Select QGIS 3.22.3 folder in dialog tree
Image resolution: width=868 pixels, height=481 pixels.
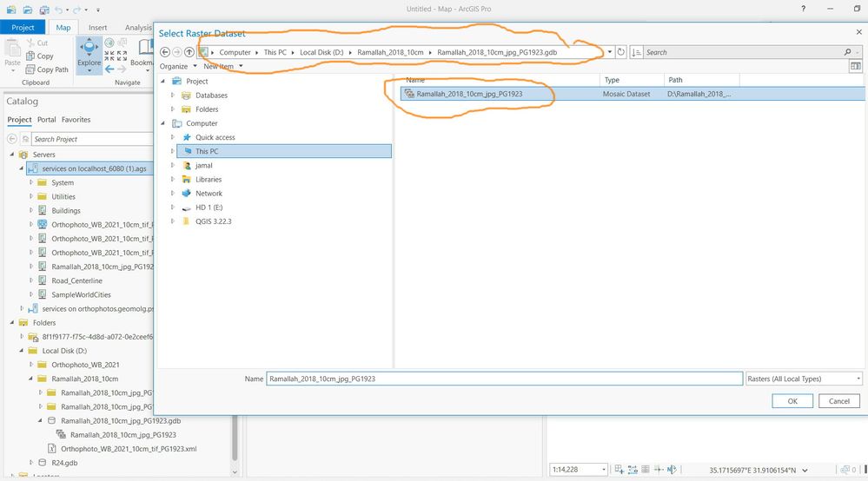pos(213,221)
